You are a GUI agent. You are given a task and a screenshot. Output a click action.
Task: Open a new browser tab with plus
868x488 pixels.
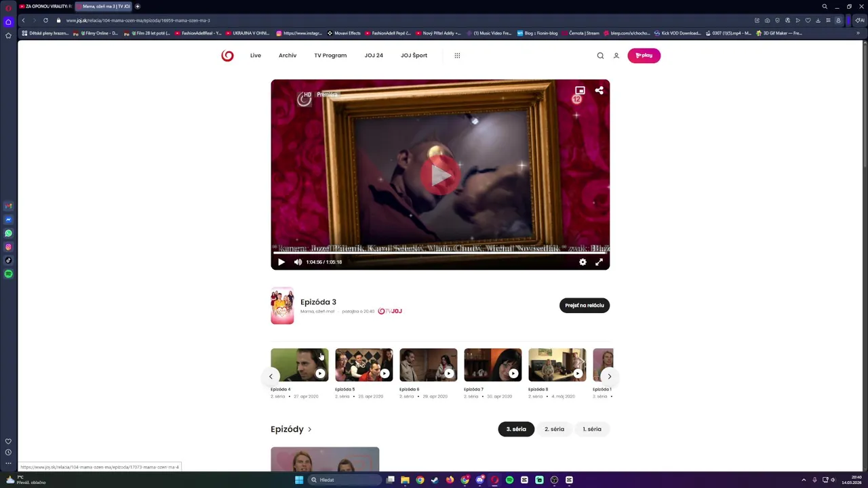pos(138,6)
